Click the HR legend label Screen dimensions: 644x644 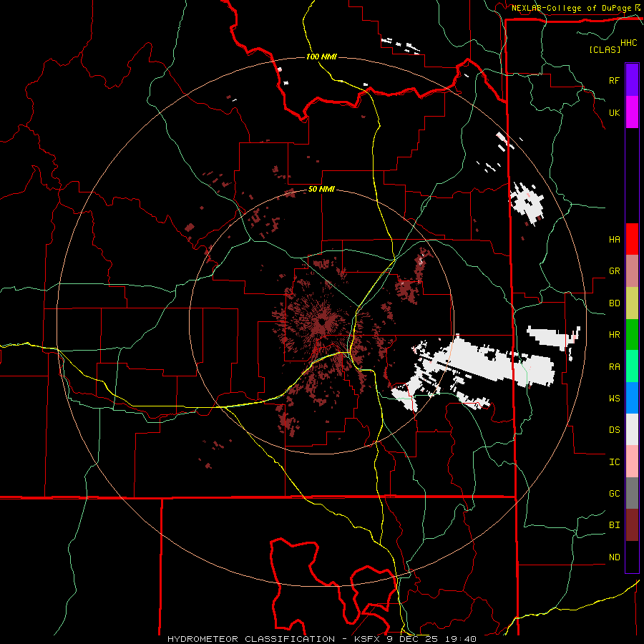coord(614,335)
